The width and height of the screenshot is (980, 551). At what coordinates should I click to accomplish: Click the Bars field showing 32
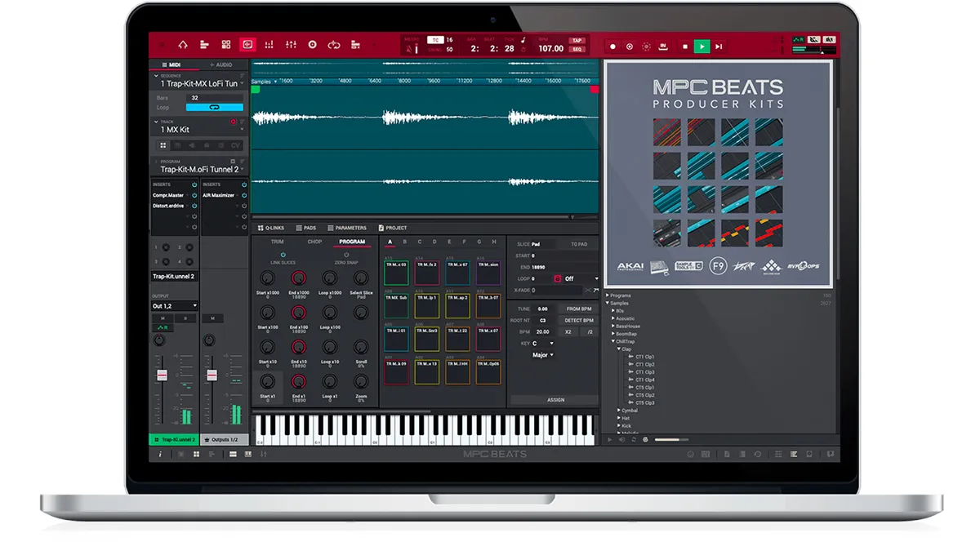[x=214, y=98]
